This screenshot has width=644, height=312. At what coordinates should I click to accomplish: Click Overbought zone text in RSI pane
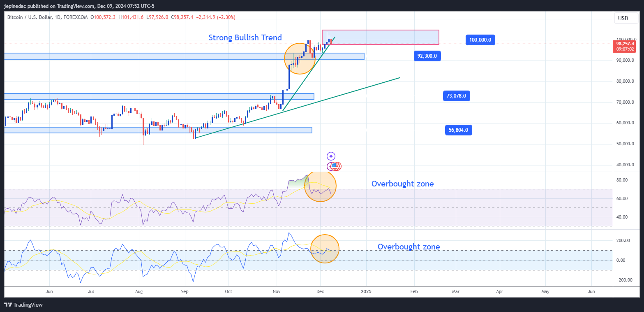click(x=402, y=184)
